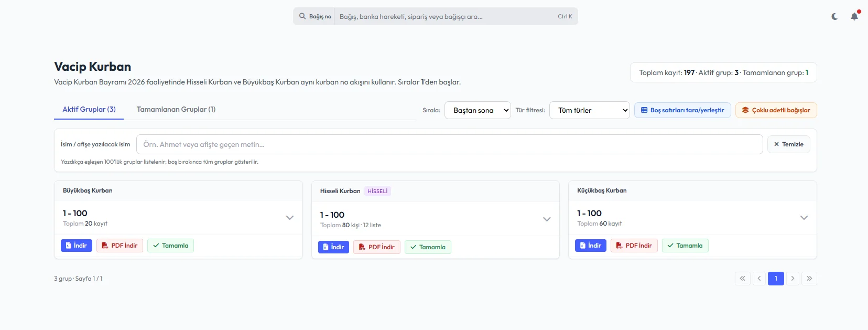Download Hisseli Kurban list with İndir
The width and height of the screenshot is (868, 330).
pyautogui.click(x=333, y=247)
